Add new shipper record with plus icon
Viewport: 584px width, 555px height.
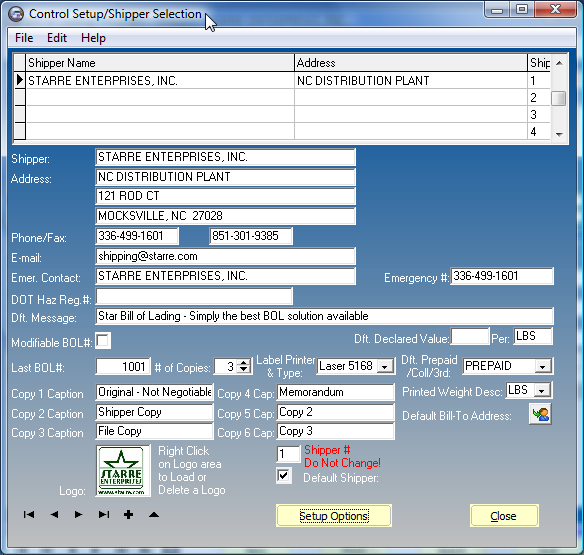tap(128, 515)
